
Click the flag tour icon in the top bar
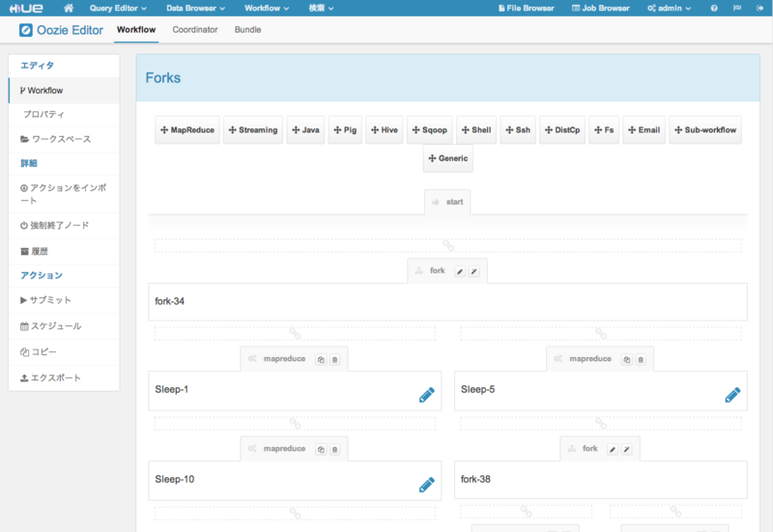737,8
